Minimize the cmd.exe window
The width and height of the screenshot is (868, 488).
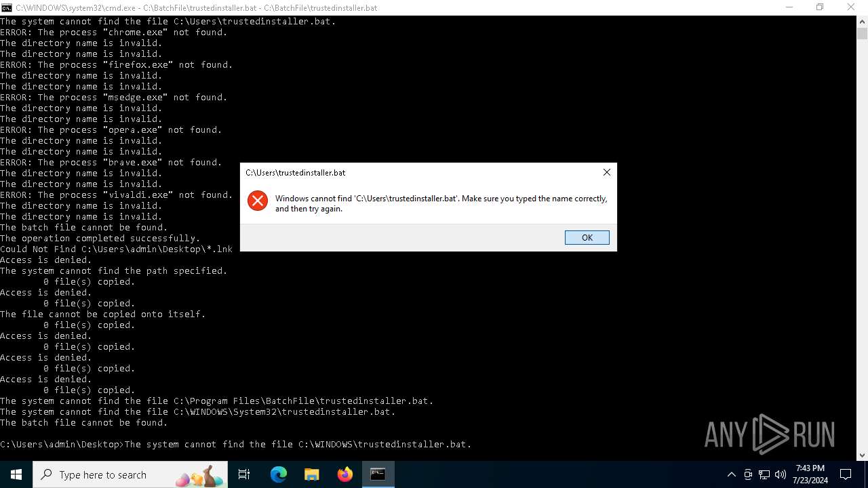[789, 7]
